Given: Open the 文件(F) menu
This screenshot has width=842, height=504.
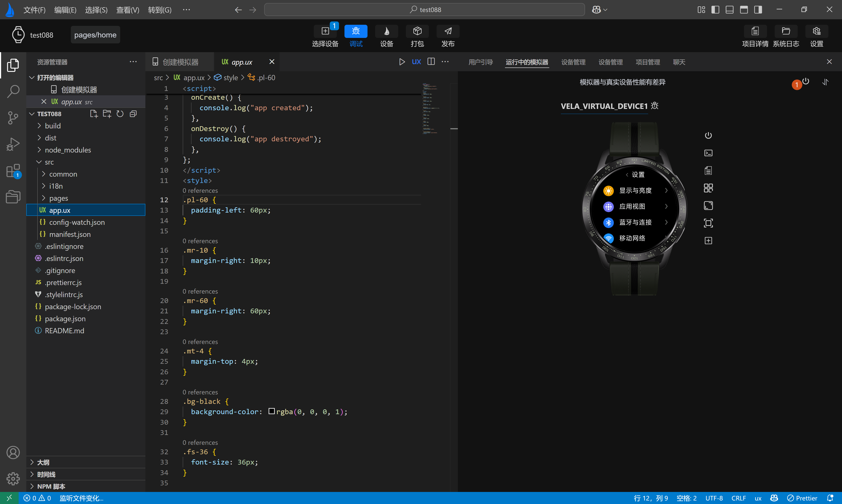Looking at the screenshot, I should click(34, 10).
